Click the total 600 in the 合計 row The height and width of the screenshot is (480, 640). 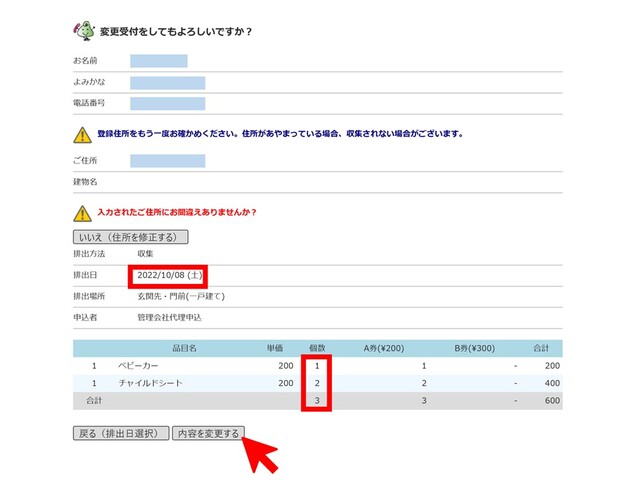[552, 401]
